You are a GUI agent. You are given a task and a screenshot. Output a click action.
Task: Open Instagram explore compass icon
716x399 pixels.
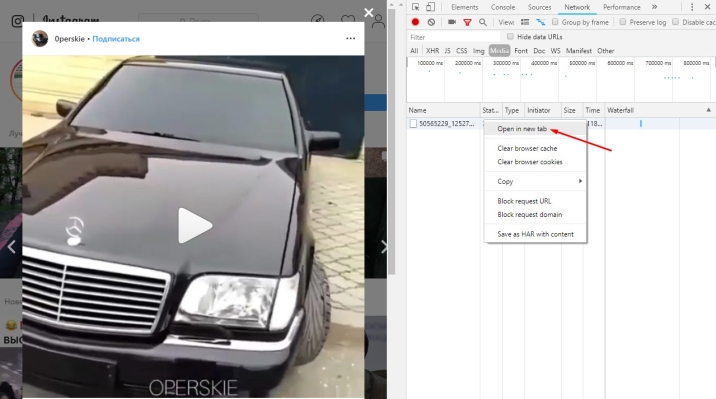[318, 20]
